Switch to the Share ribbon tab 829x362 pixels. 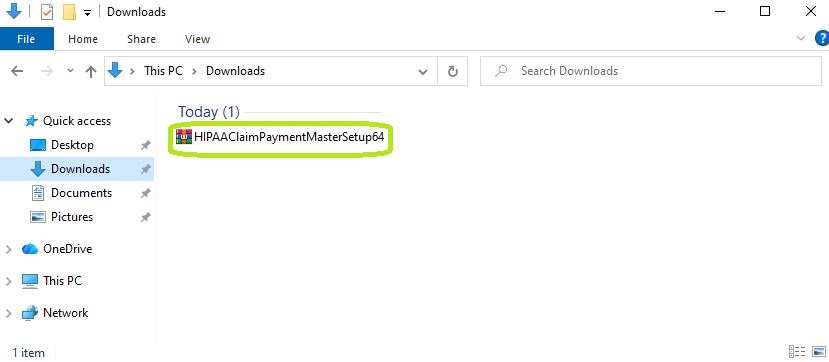141,39
